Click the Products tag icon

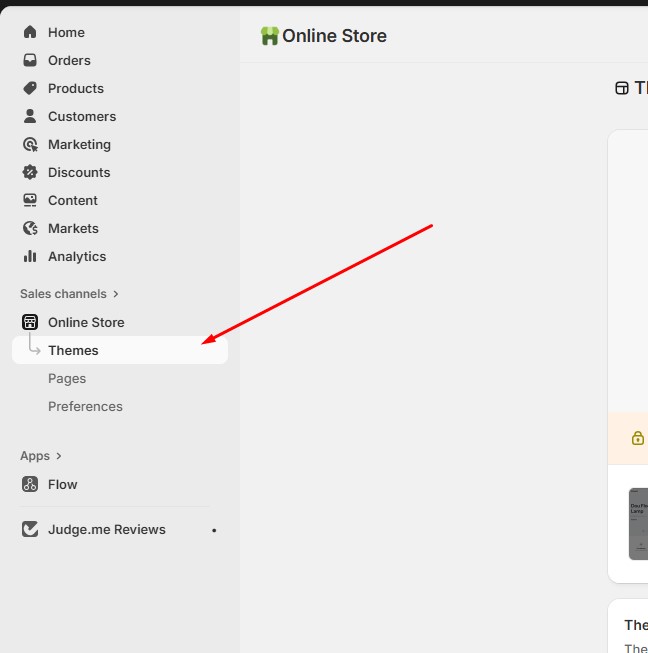coord(30,88)
